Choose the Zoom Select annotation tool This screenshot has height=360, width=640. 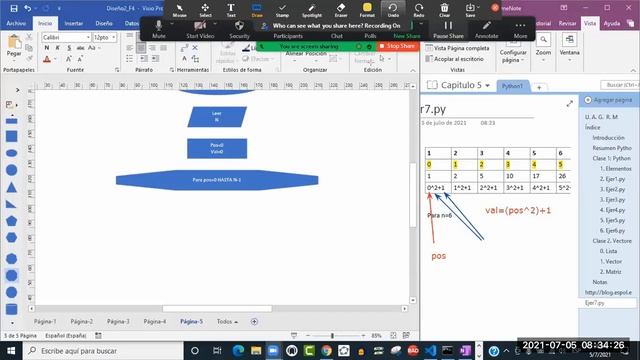tap(205, 10)
